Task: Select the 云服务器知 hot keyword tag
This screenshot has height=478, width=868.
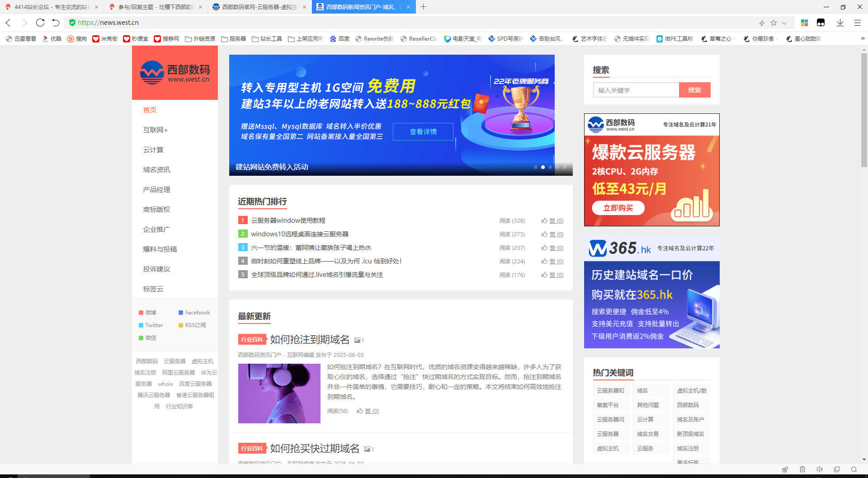Action: point(610,390)
